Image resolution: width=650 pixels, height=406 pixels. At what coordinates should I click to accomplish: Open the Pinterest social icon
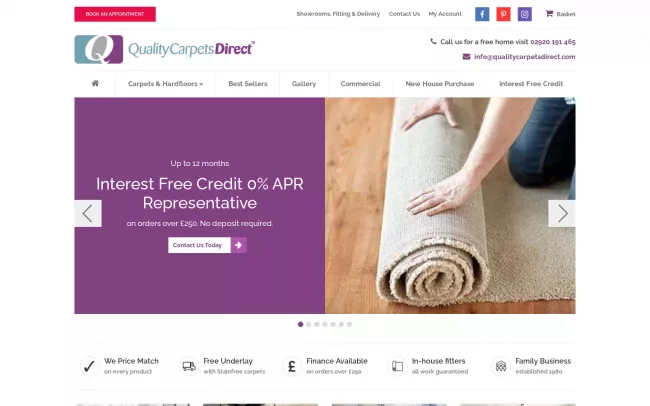point(503,14)
